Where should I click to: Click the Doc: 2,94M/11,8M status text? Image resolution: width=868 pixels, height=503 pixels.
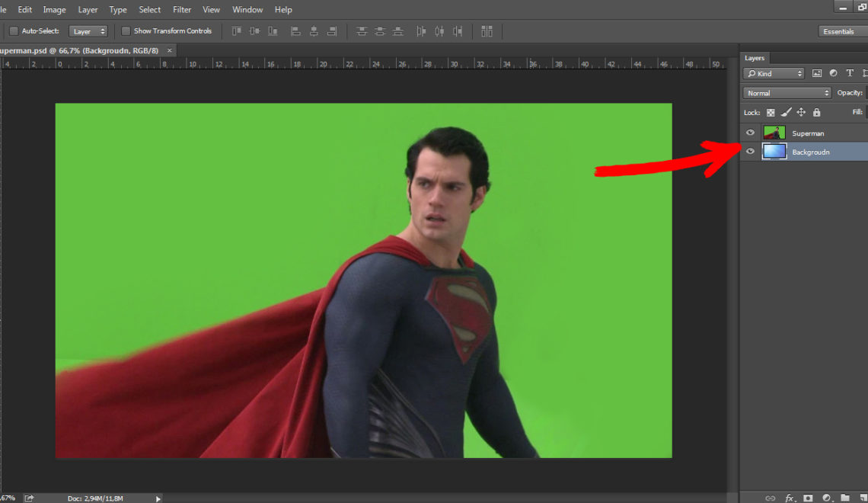point(95,498)
